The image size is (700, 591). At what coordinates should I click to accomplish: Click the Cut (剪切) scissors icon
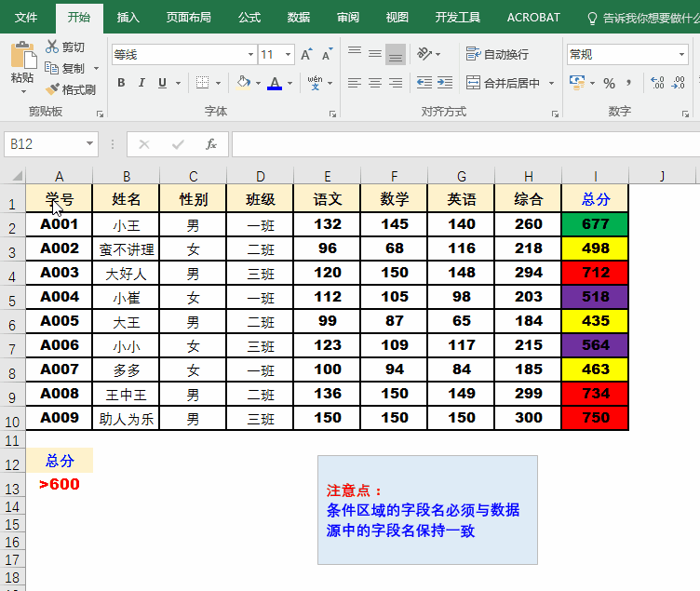tap(52, 47)
